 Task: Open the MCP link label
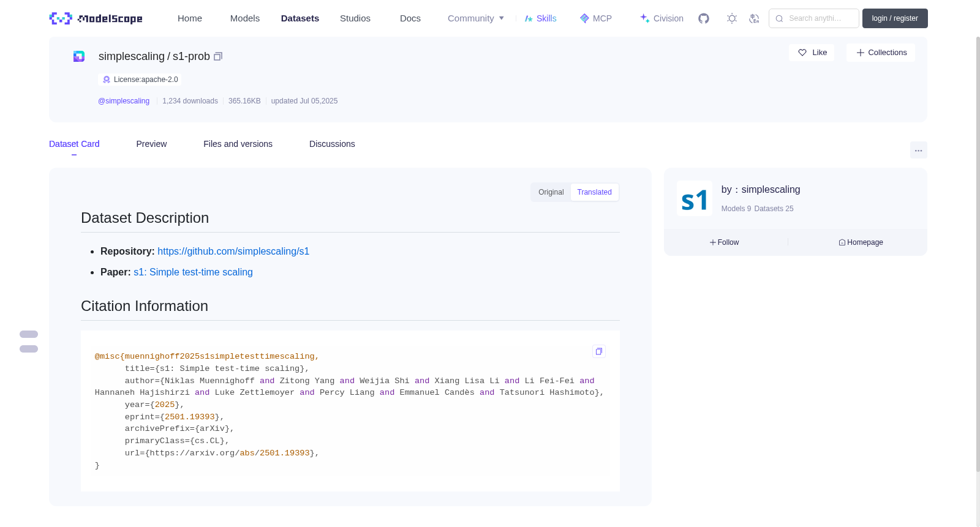click(602, 18)
